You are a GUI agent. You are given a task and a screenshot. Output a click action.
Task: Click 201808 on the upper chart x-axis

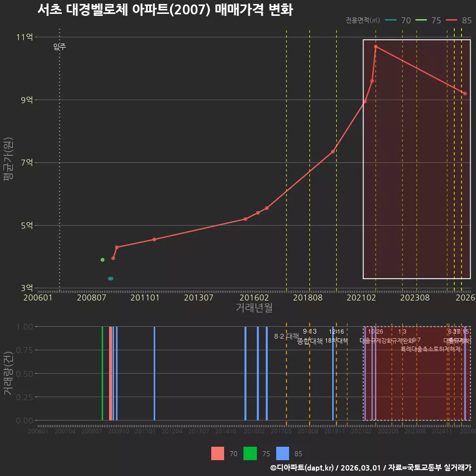308,297
